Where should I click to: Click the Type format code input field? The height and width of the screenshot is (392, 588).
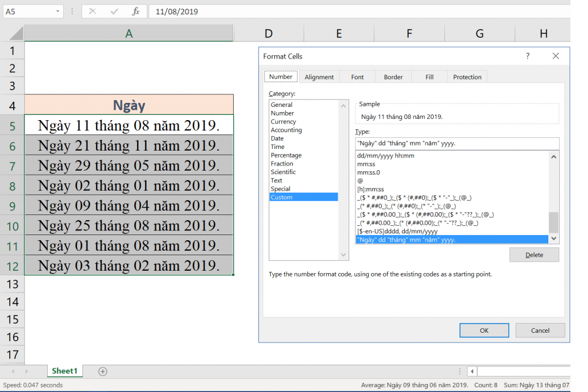(457, 144)
